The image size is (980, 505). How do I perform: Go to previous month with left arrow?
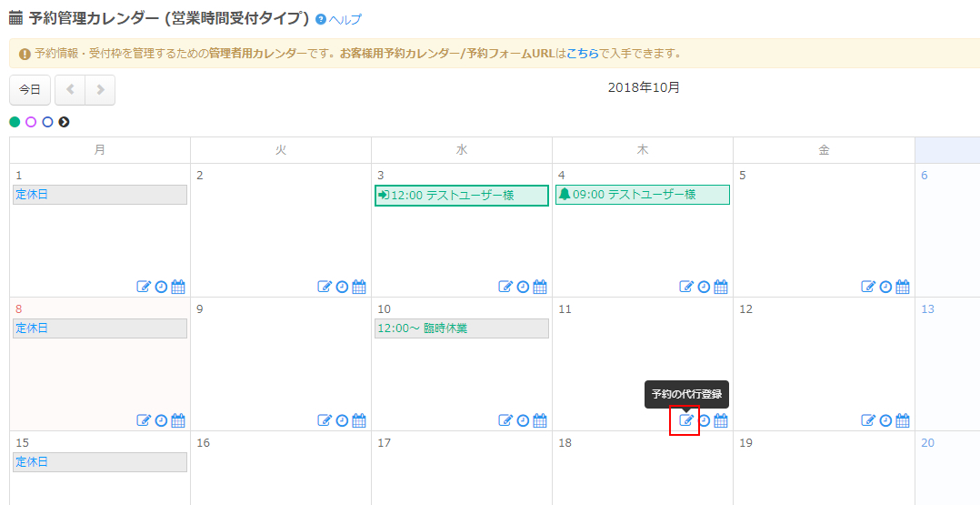click(x=70, y=90)
